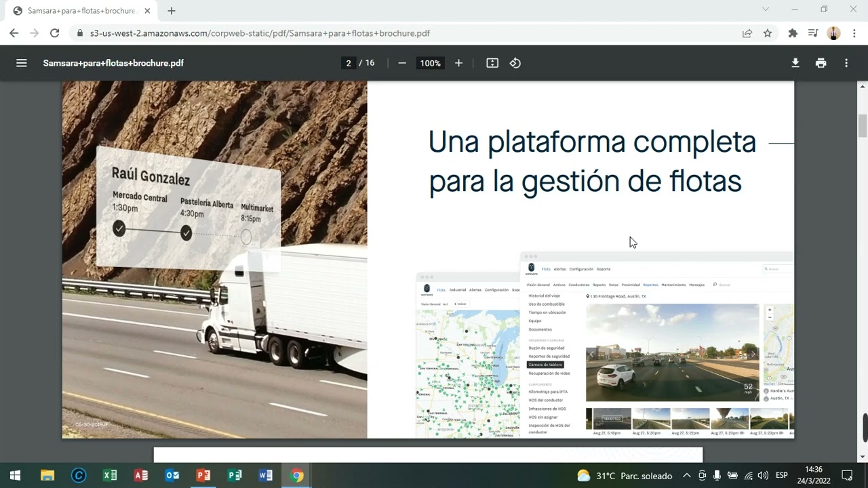Reload the current page
Screen dimensions: 868x488
tap(55, 33)
